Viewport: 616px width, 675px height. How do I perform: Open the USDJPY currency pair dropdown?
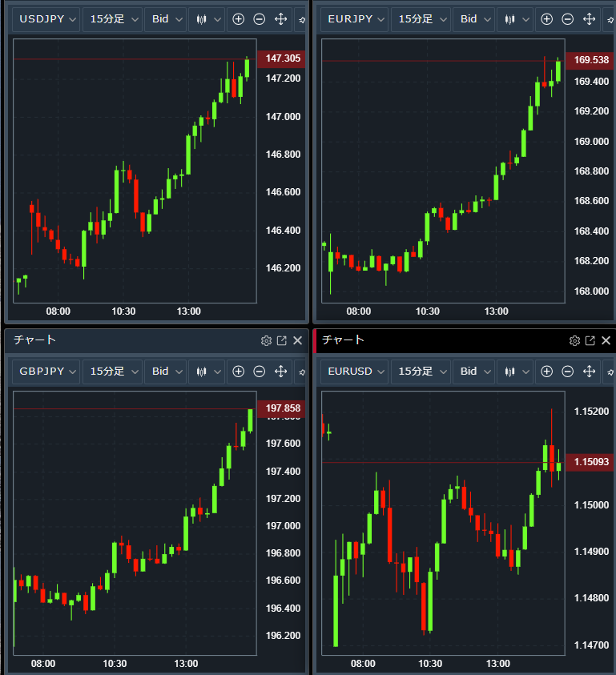point(46,19)
